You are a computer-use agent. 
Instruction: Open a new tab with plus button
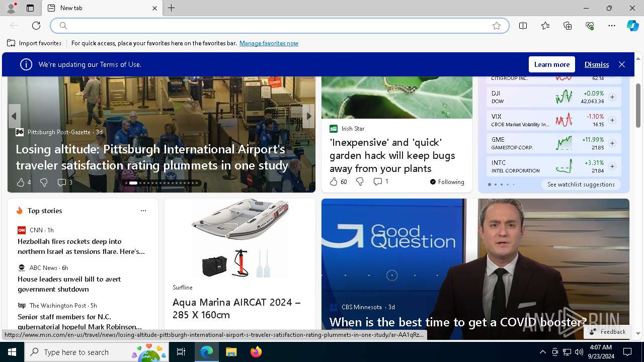point(172,8)
